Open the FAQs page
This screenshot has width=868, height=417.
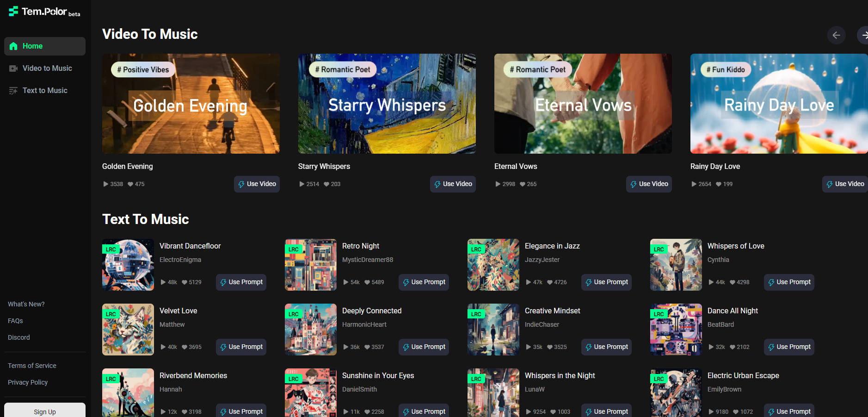click(15, 321)
